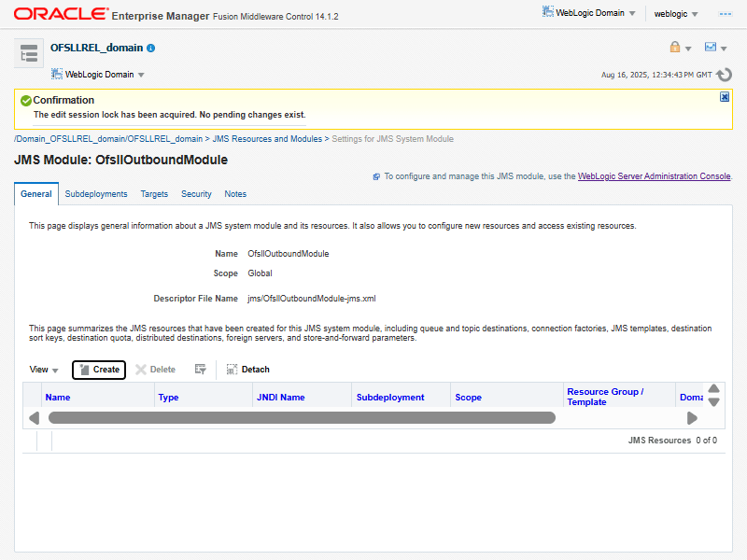Open the Notes tab
Viewport: 747px width, 560px height.
(235, 194)
